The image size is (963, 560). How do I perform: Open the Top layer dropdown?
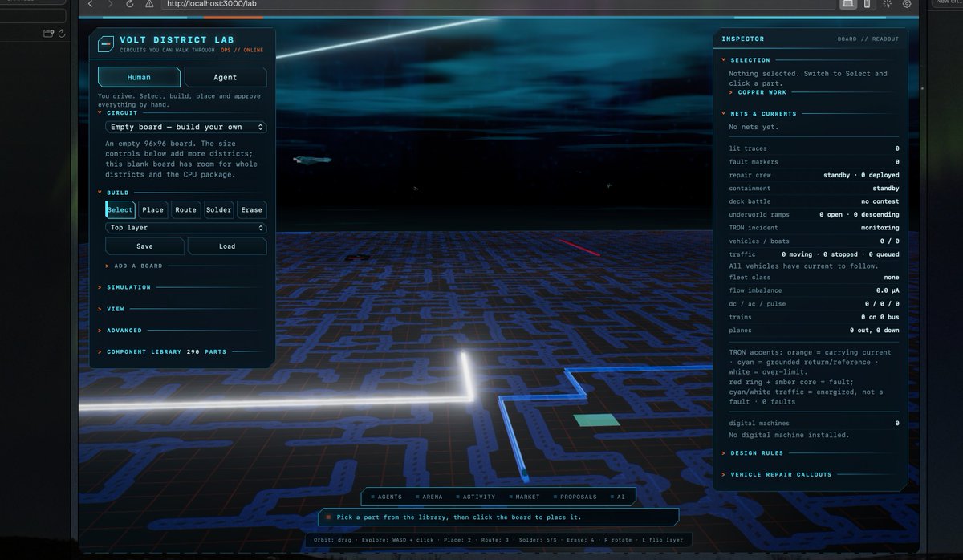(186, 228)
